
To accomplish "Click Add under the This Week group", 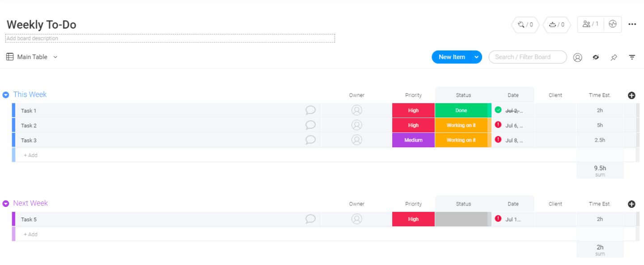I will pyautogui.click(x=30, y=155).
